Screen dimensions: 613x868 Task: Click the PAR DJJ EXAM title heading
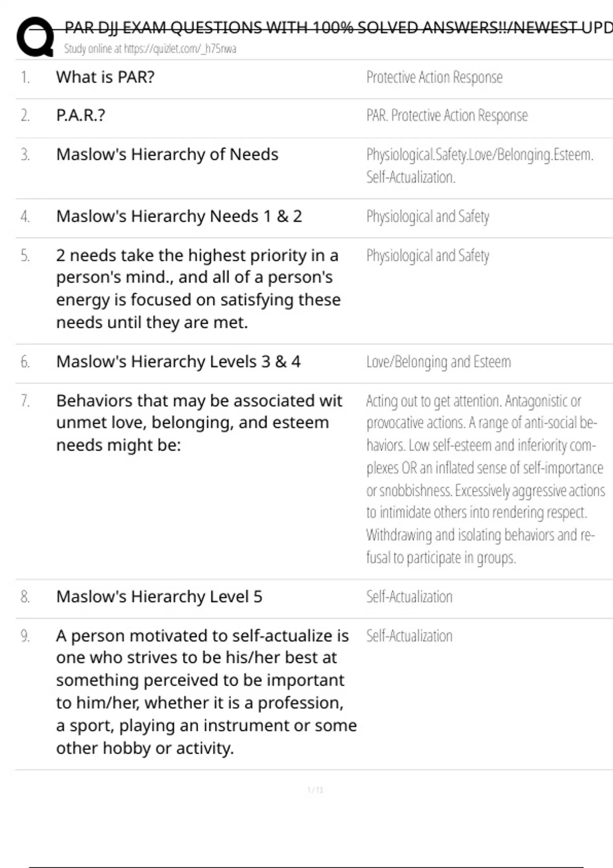click(337, 28)
